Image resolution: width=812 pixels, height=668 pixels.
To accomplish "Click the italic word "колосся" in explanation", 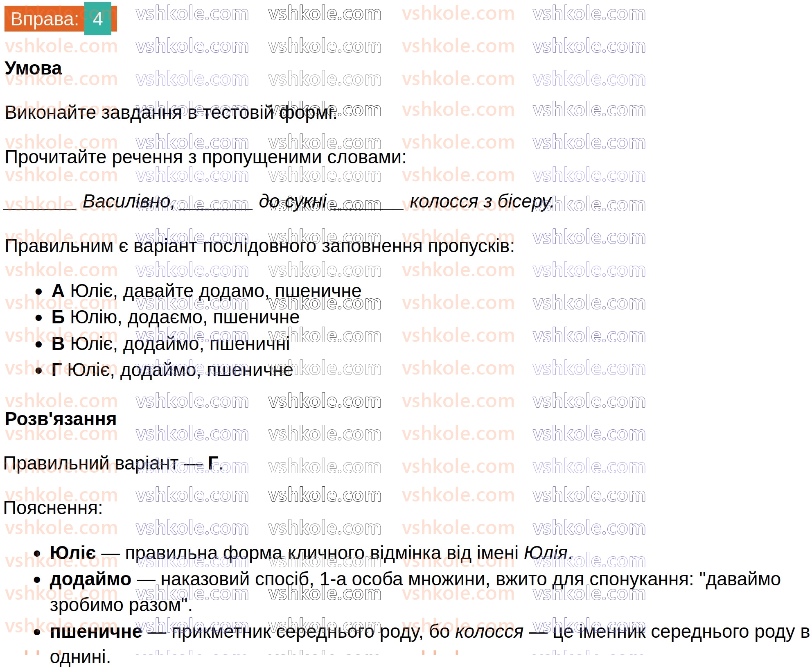I will click(x=489, y=632).
